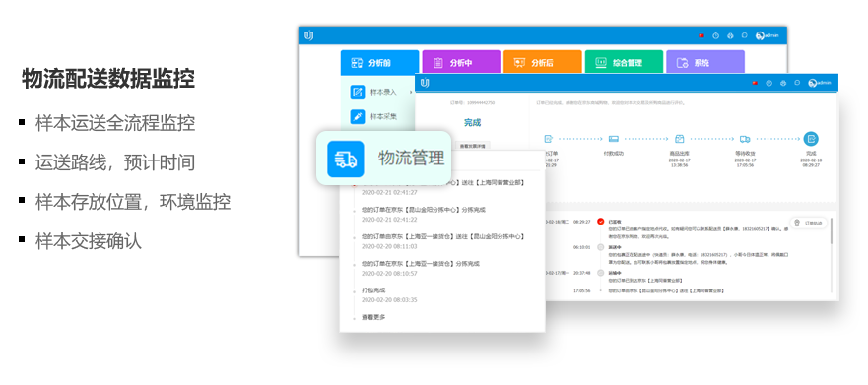Switch to the purple 分析中 tab
The width and height of the screenshot is (868, 385).
pyautogui.click(x=461, y=62)
